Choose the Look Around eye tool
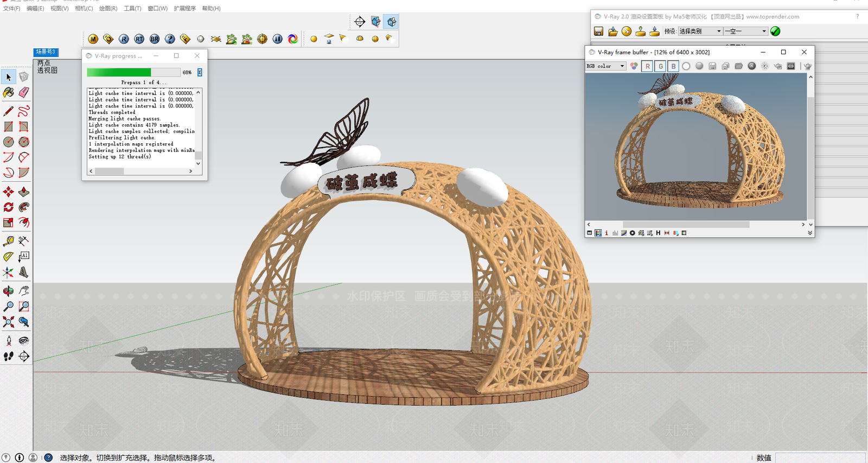The image size is (868, 463). 24,340
